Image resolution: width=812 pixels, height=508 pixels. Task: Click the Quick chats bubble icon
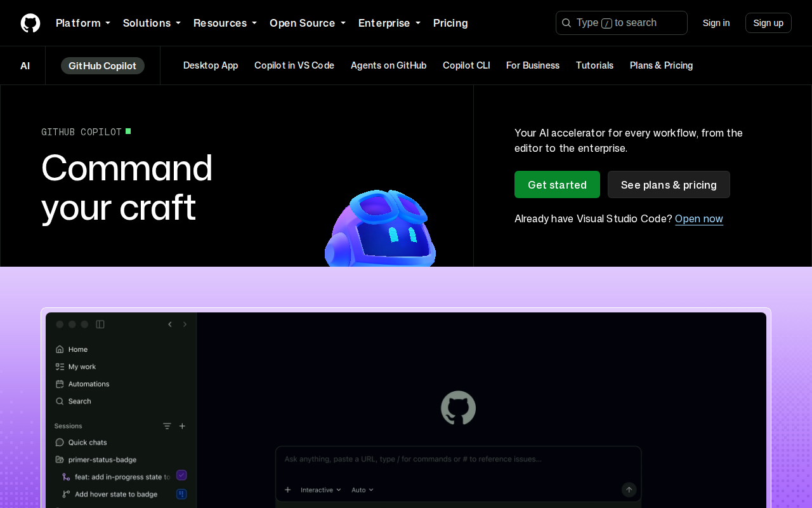(x=60, y=442)
